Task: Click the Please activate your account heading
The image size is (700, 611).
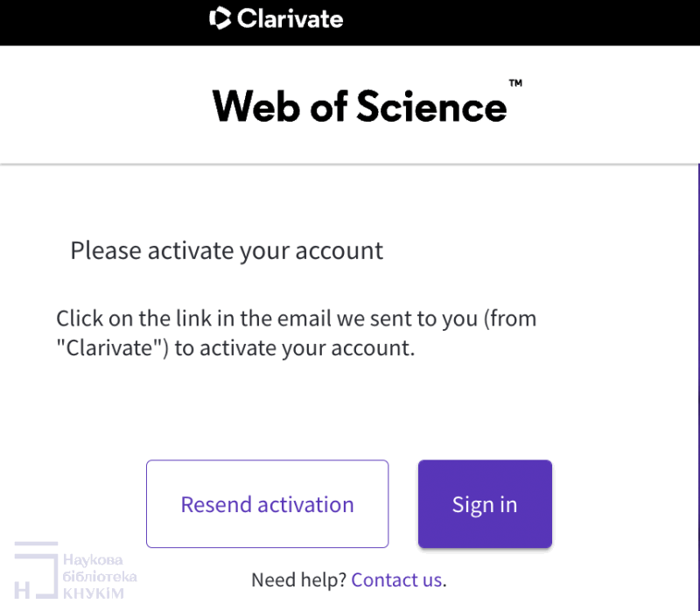Action: coord(227,251)
